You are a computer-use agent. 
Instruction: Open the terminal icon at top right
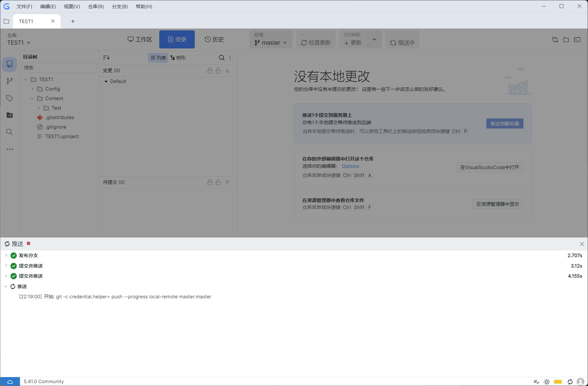577,40
